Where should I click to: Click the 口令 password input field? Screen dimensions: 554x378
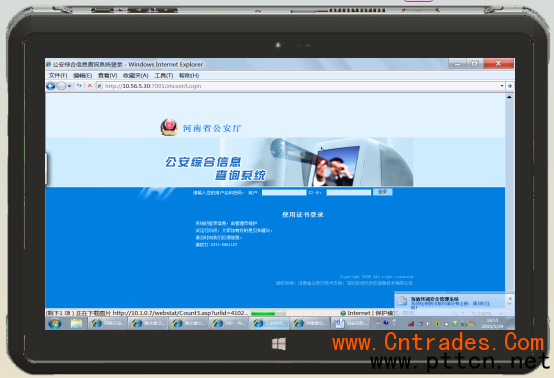coord(349,193)
